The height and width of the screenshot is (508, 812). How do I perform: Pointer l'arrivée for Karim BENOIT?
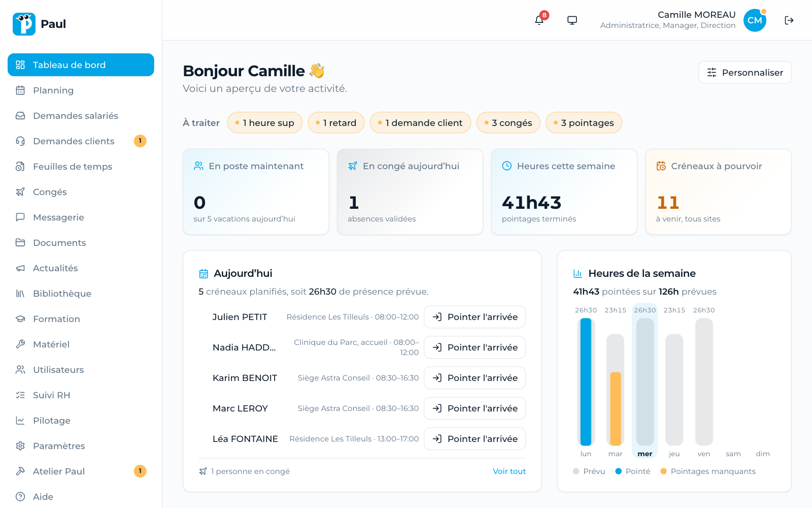[475, 378]
